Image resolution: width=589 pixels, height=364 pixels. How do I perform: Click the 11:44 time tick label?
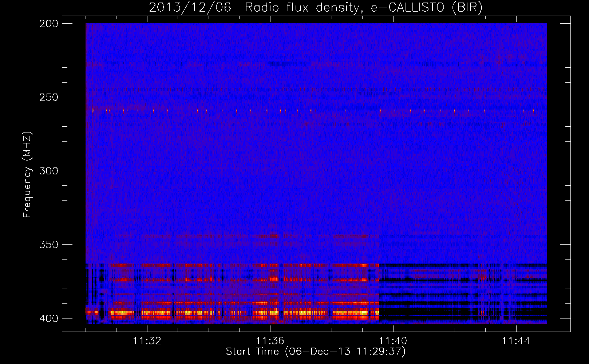[x=516, y=341]
